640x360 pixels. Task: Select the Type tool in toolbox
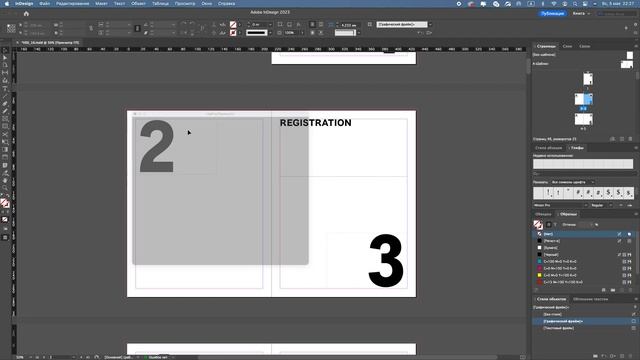pos(5,88)
